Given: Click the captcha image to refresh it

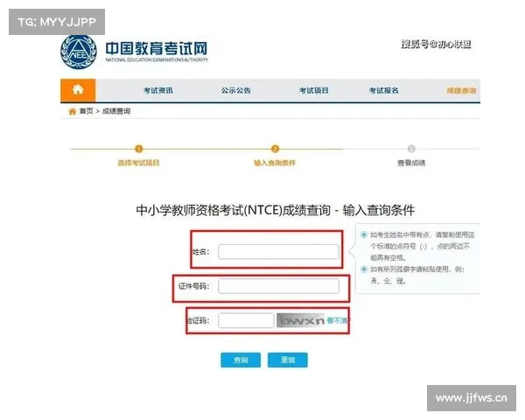Looking at the screenshot, I should point(300,320).
